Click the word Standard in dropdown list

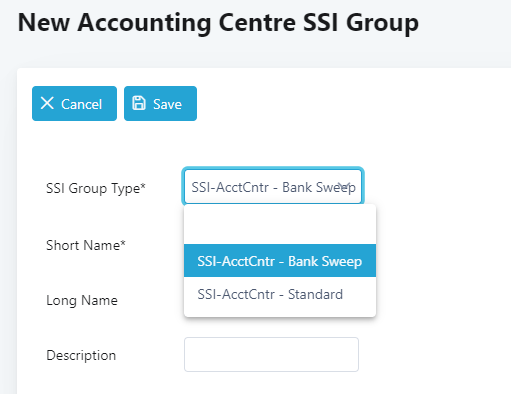click(x=315, y=294)
